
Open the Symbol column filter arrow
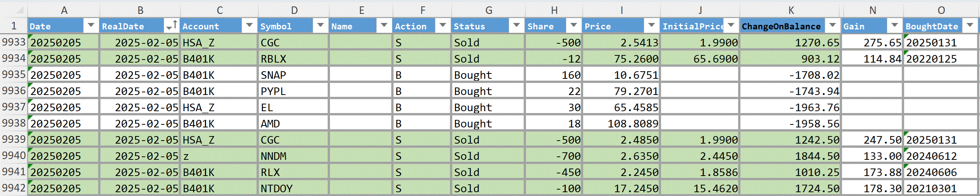pos(320,26)
